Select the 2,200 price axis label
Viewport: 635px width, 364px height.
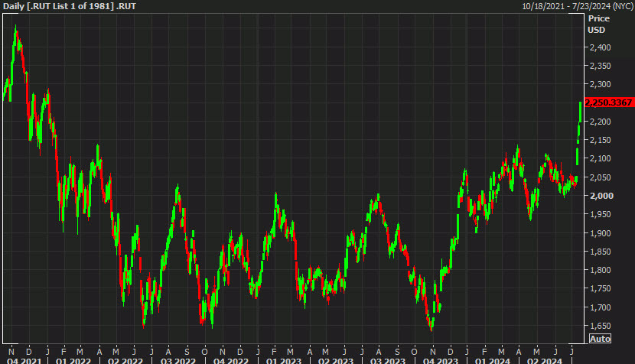pos(600,122)
